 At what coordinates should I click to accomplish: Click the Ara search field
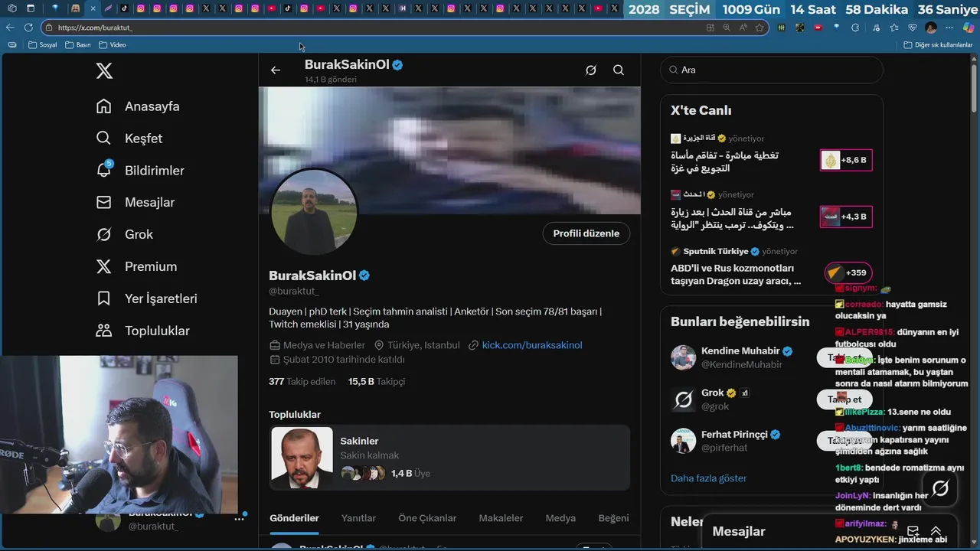tap(772, 70)
